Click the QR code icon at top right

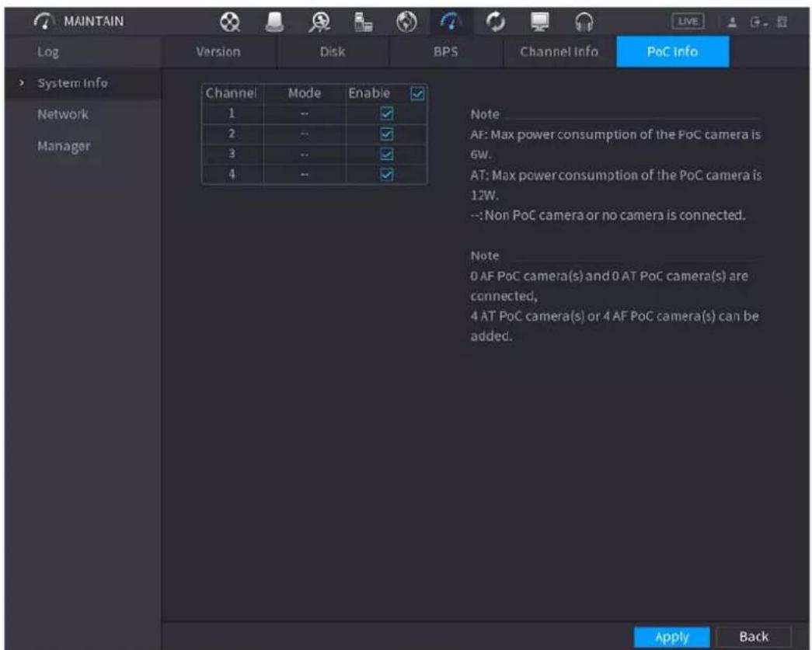click(782, 22)
